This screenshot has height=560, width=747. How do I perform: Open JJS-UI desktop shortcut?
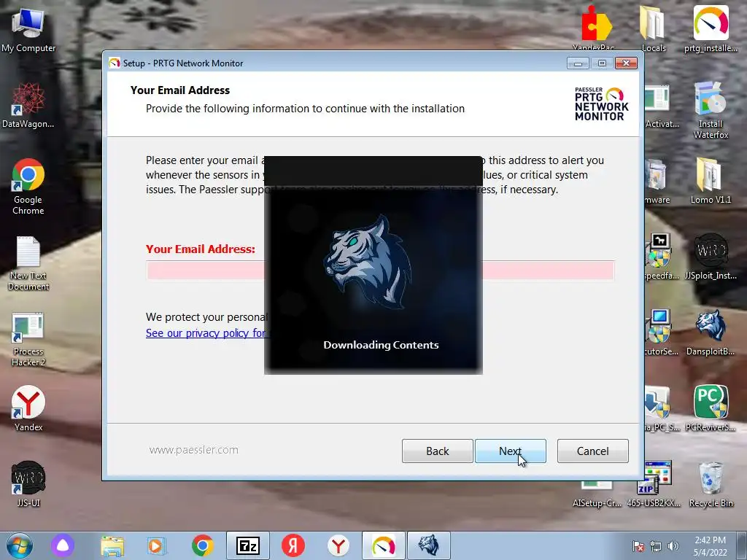click(28, 484)
